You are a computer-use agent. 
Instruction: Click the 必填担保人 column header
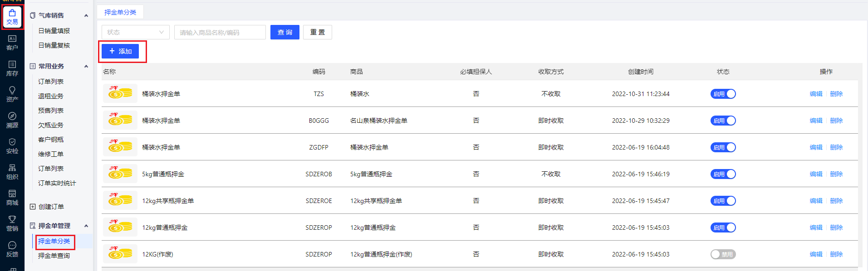click(x=476, y=72)
